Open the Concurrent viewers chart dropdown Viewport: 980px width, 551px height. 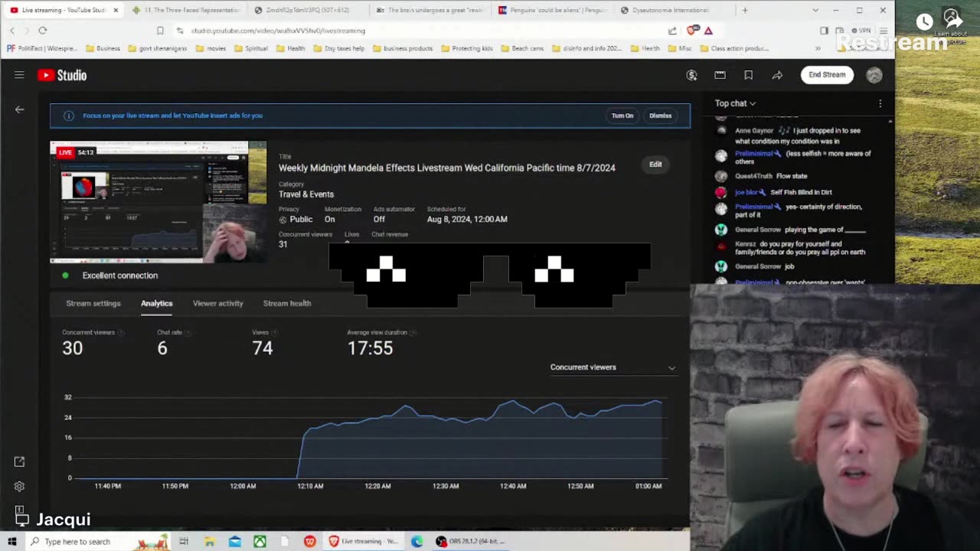click(612, 367)
